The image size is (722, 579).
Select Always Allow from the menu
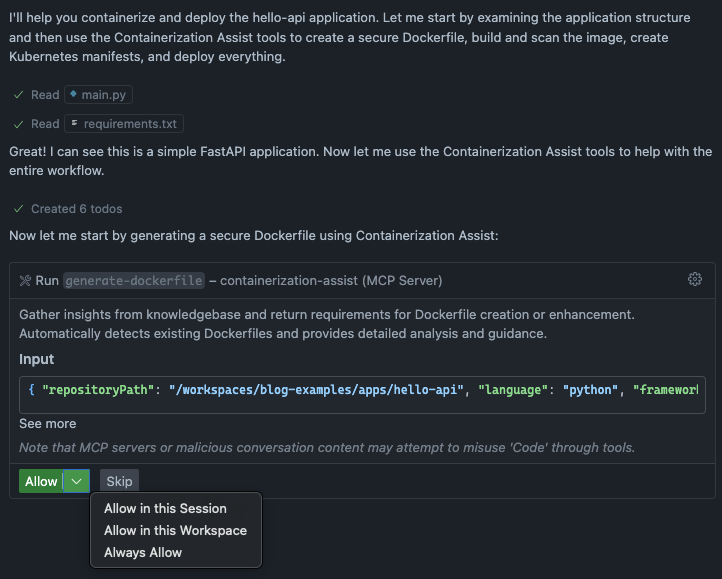pyautogui.click(x=143, y=553)
